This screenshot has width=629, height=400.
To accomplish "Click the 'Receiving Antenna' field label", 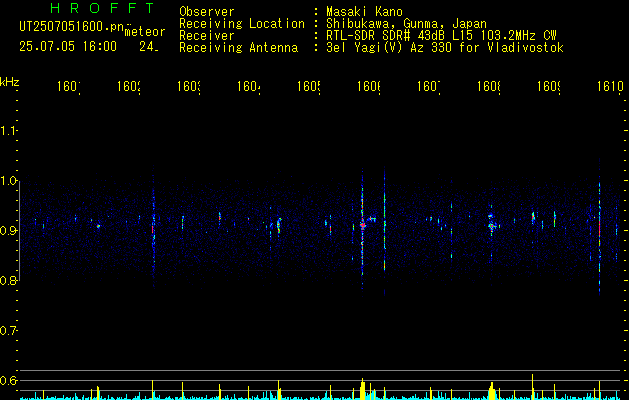I will [238, 48].
